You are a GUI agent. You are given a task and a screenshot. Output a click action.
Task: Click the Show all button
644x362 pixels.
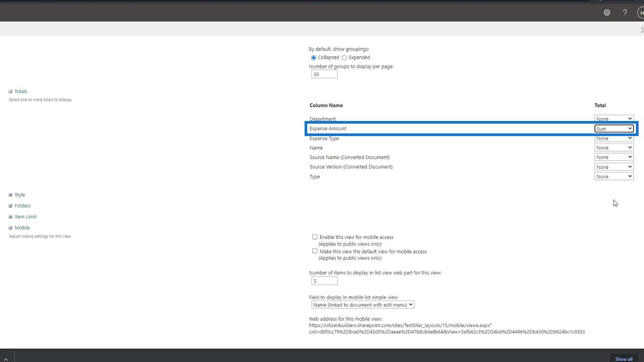(623, 359)
